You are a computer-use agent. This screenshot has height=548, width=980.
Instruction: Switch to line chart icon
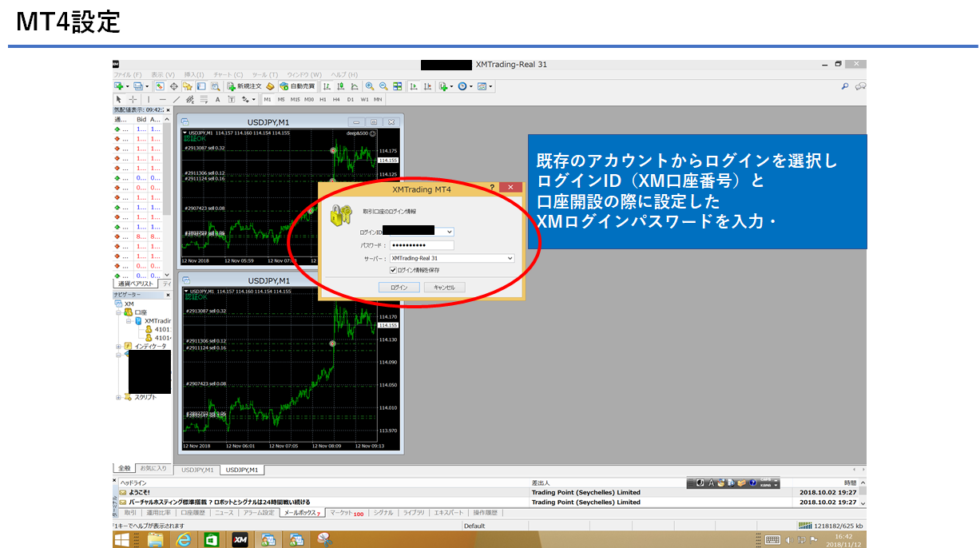pyautogui.click(x=355, y=86)
